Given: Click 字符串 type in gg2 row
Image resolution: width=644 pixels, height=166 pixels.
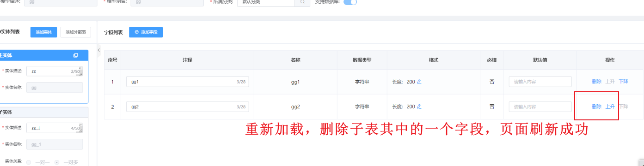Looking at the screenshot, I should [362, 107].
